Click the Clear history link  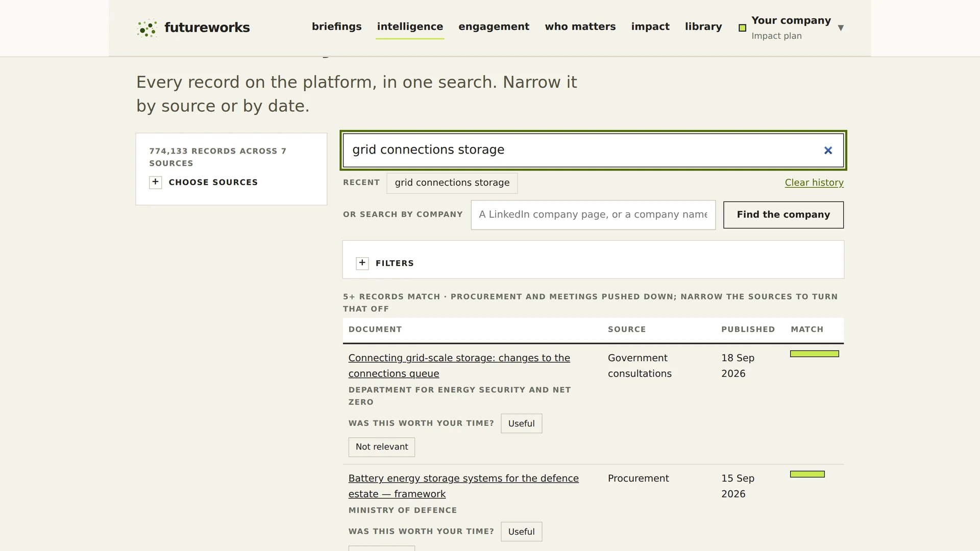coord(814,183)
